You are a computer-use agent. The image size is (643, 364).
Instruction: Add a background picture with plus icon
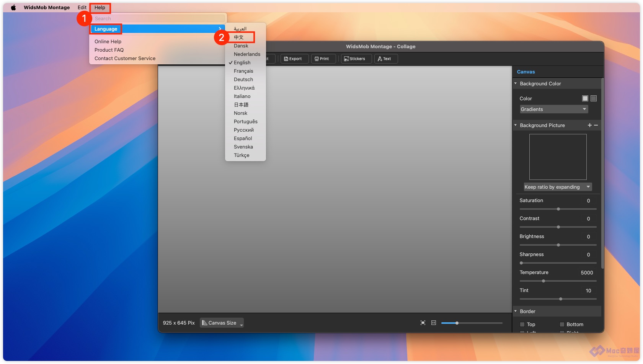click(589, 125)
